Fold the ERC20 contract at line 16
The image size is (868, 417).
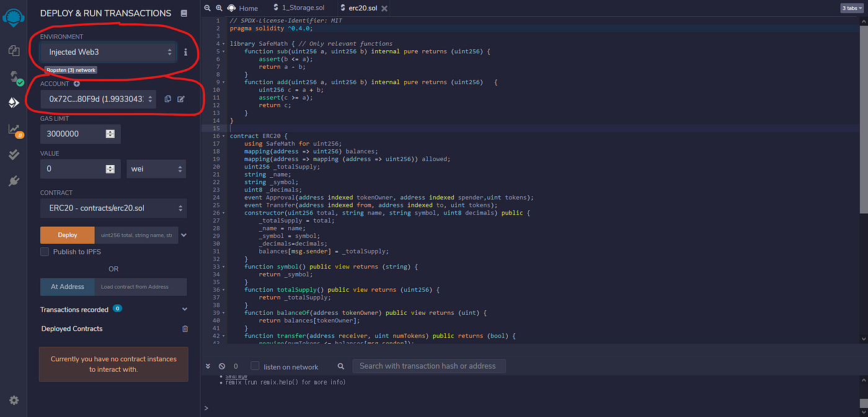pyautogui.click(x=224, y=136)
